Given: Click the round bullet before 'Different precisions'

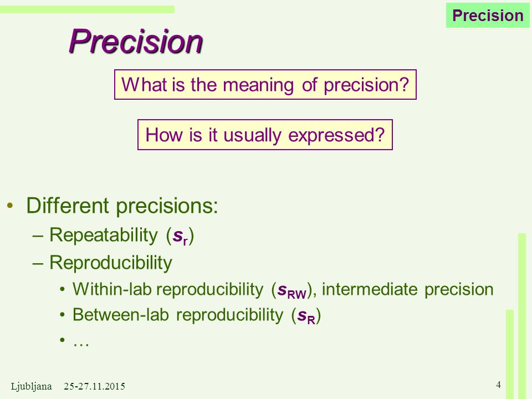Looking at the screenshot, I should pos(11,205).
